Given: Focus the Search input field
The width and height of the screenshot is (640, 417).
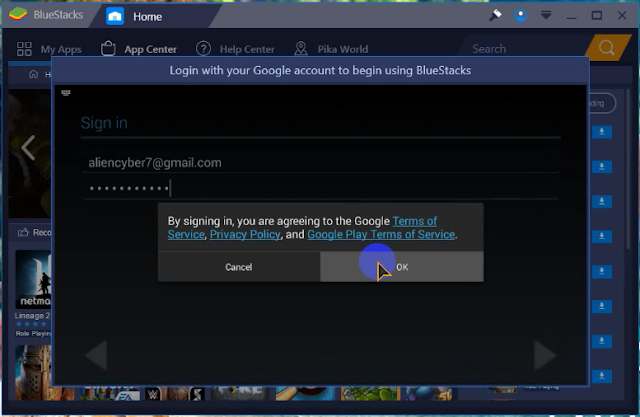Looking at the screenshot, I should coord(524,49).
